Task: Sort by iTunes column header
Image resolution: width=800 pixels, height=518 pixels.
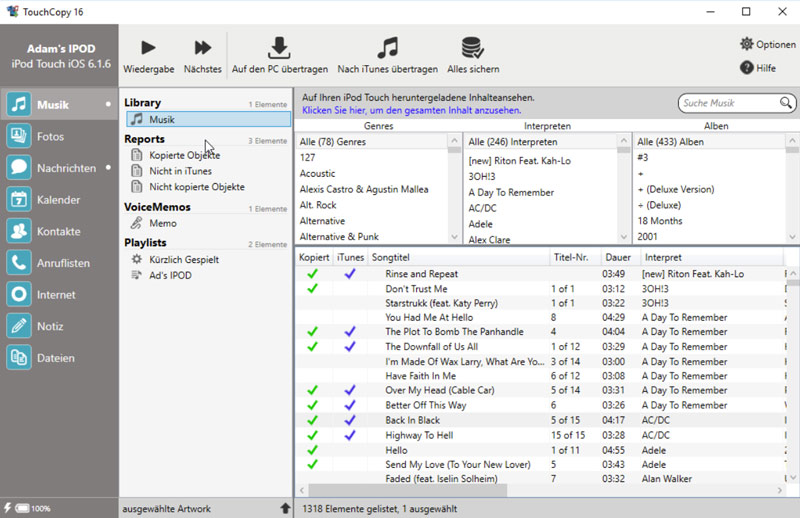Action: tap(350, 257)
